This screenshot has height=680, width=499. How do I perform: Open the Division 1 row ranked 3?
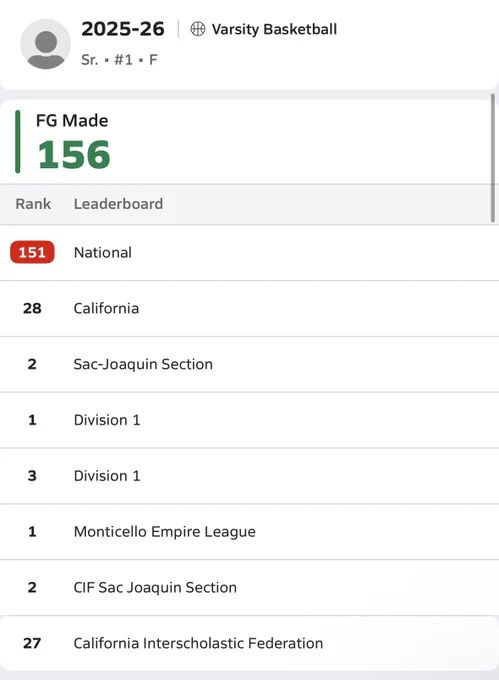pyautogui.click(x=249, y=476)
